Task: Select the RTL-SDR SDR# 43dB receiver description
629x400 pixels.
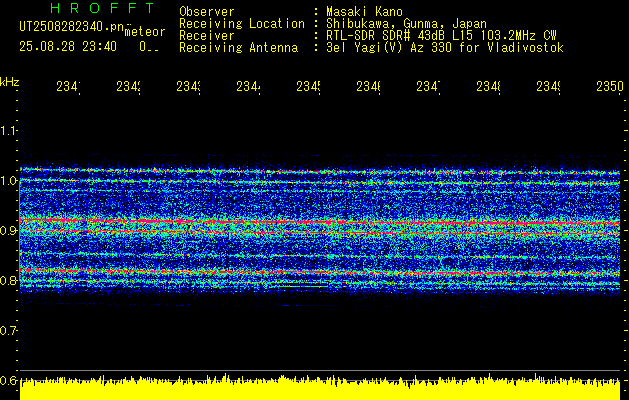Action: [441, 36]
